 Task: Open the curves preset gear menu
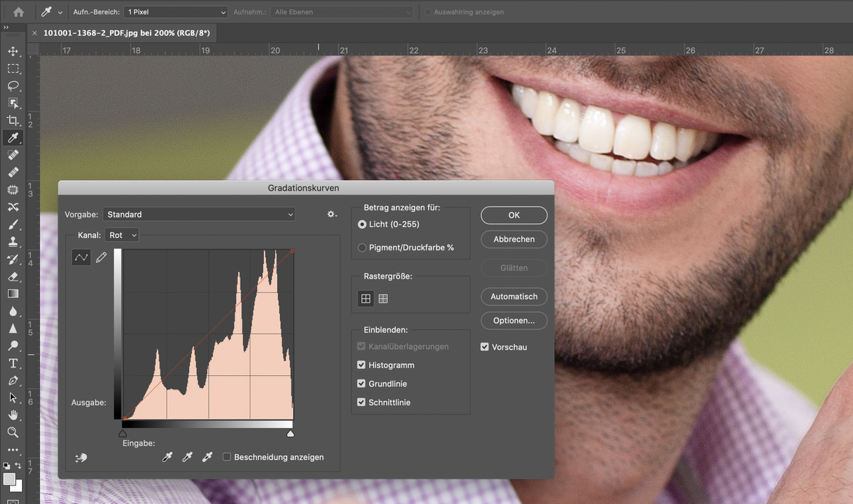click(331, 214)
